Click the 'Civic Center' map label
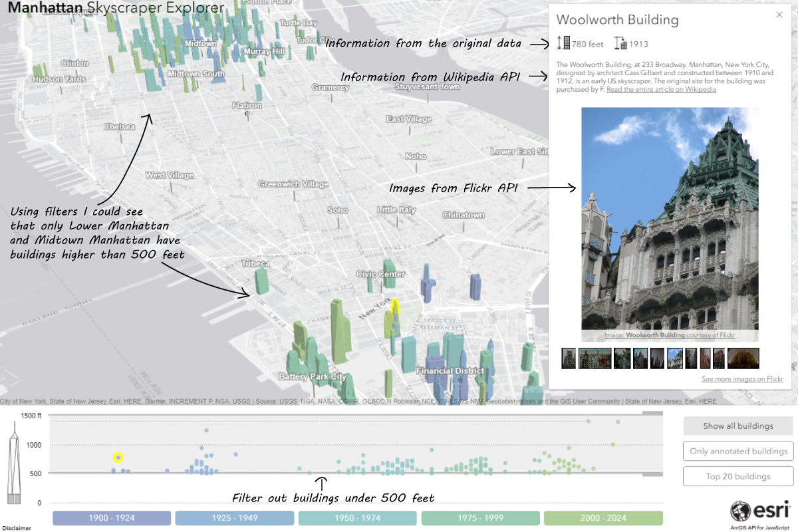The width and height of the screenshot is (798, 532). (x=380, y=274)
